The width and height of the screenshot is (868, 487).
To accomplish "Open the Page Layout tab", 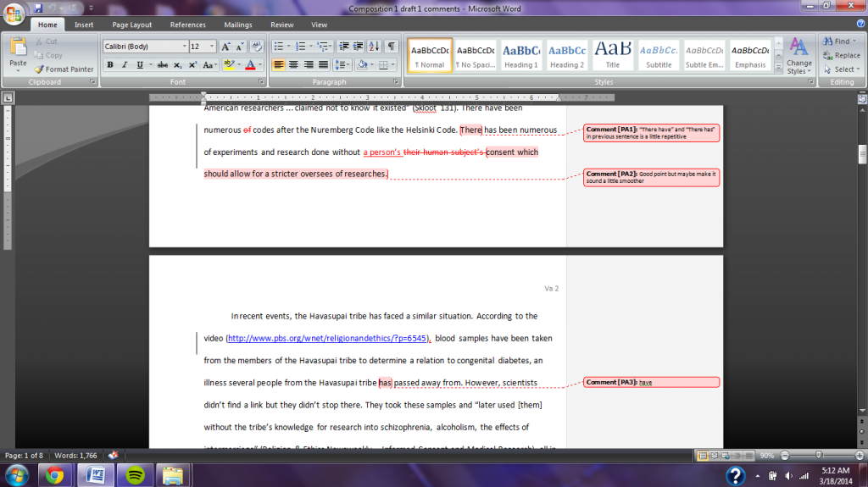I will (132, 25).
